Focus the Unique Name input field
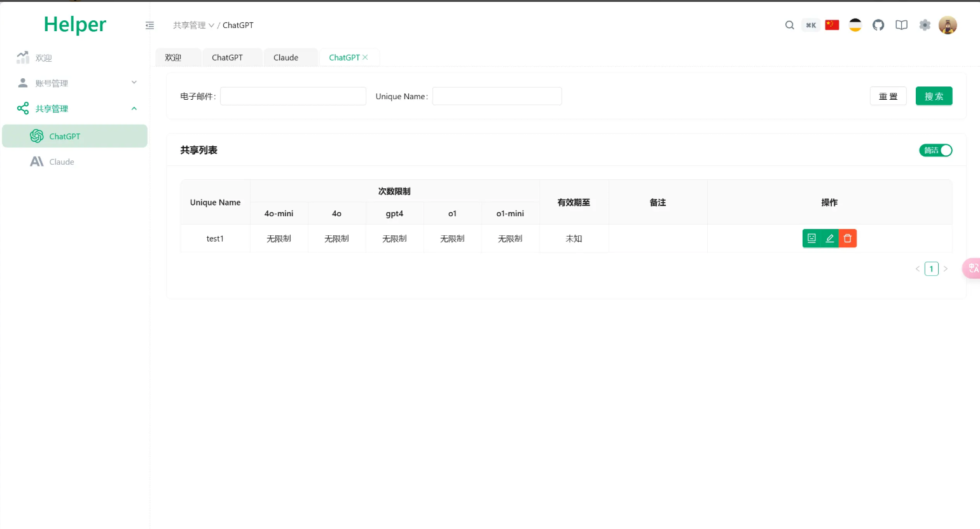This screenshot has width=980, height=529. [497, 96]
